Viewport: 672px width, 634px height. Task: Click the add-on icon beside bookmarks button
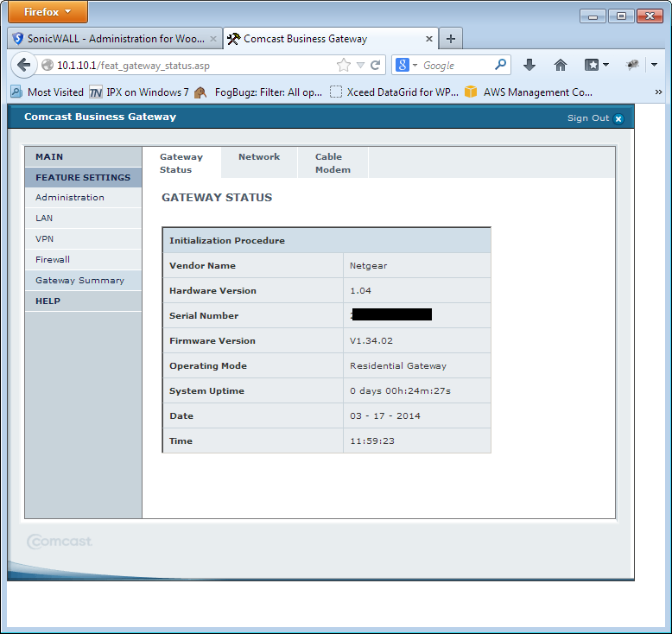(x=632, y=65)
